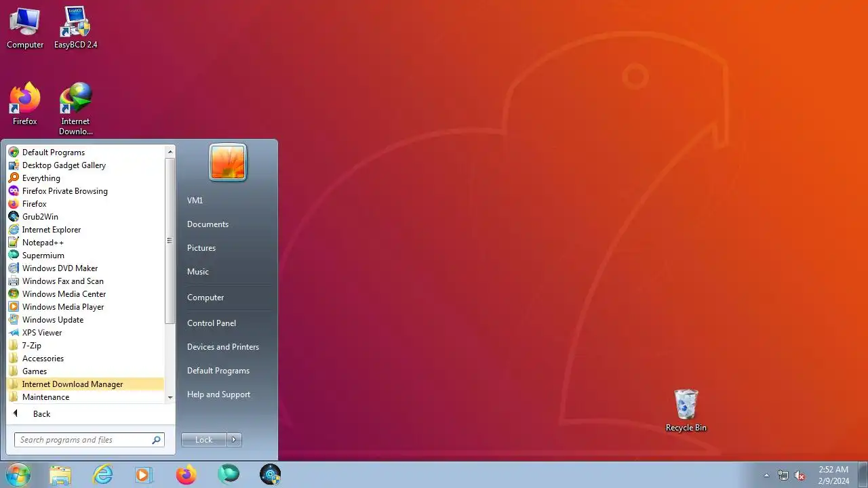
Task: Expand the Accessories folder
Action: (85, 359)
